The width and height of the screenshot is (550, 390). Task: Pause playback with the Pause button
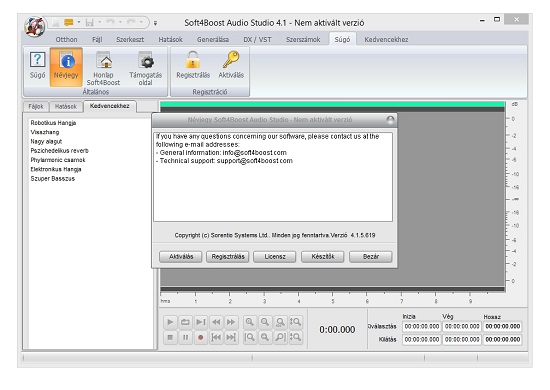click(x=185, y=337)
